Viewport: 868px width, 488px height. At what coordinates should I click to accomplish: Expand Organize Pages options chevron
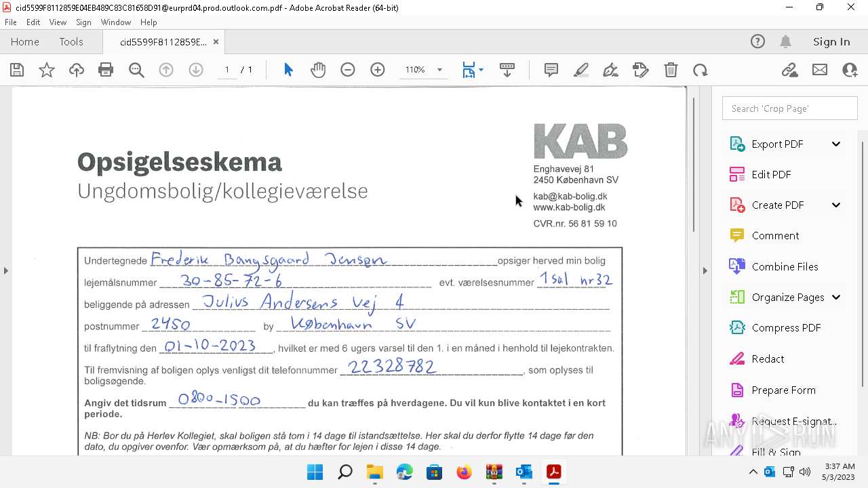[x=836, y=297]
